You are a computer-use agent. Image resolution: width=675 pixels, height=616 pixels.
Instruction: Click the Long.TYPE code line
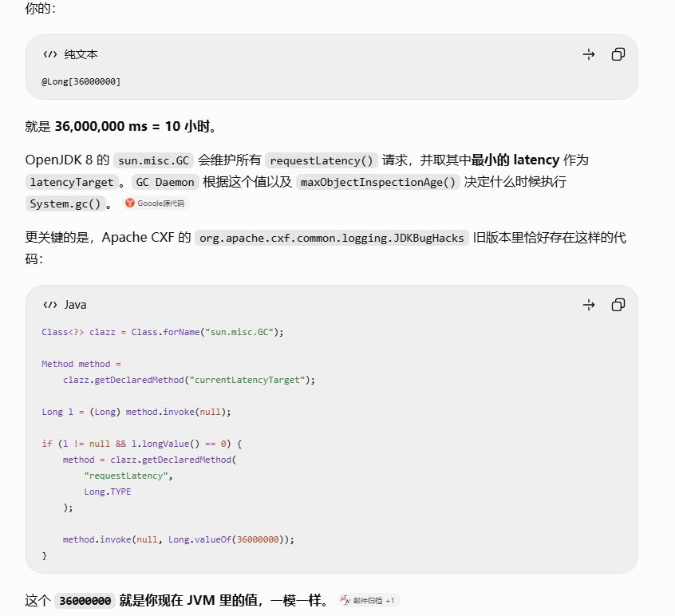pyautogui.click(x=108, y=492)
